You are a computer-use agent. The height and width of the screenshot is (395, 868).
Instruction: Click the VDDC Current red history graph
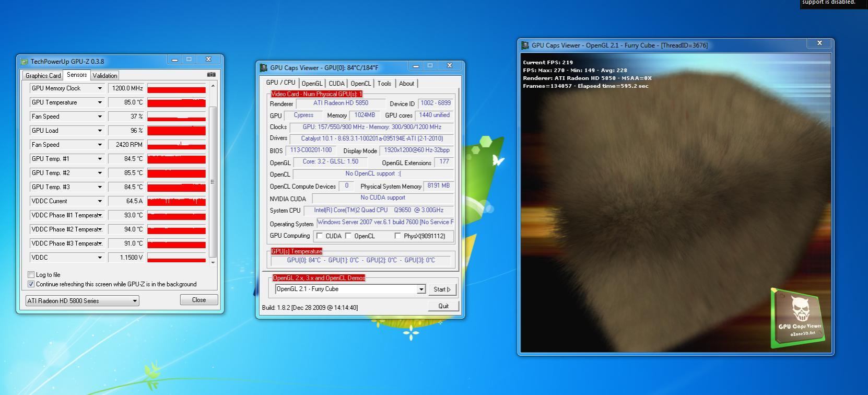pos(177,201)
